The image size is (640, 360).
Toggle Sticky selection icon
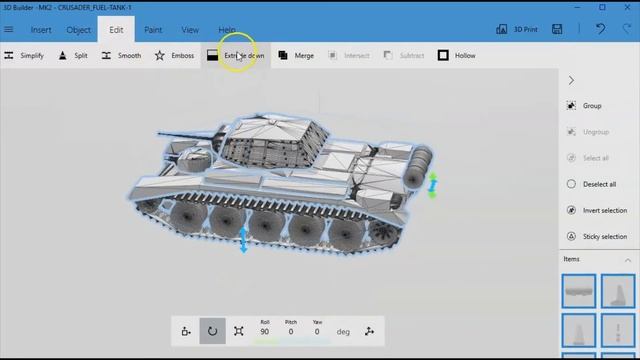click(x=571, y=236)
